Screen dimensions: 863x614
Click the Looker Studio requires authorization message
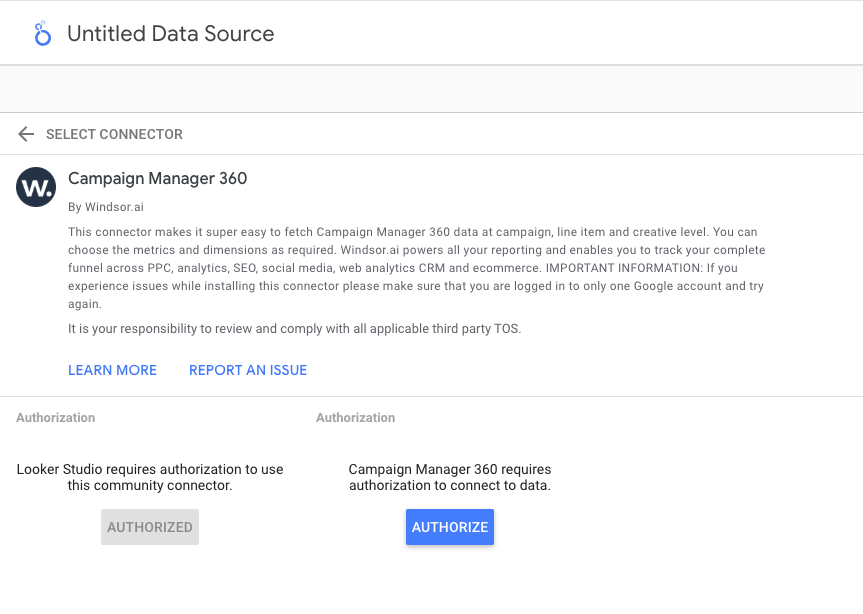tap(150, 477)
